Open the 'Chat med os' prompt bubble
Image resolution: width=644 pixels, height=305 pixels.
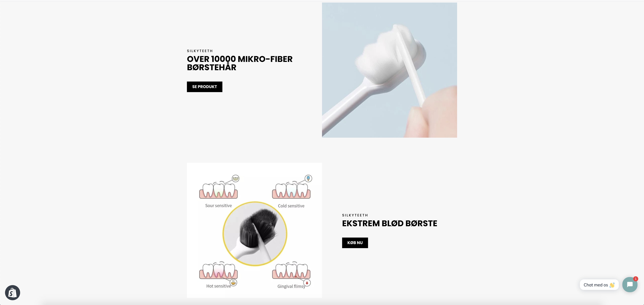click(x=599, y=285)
